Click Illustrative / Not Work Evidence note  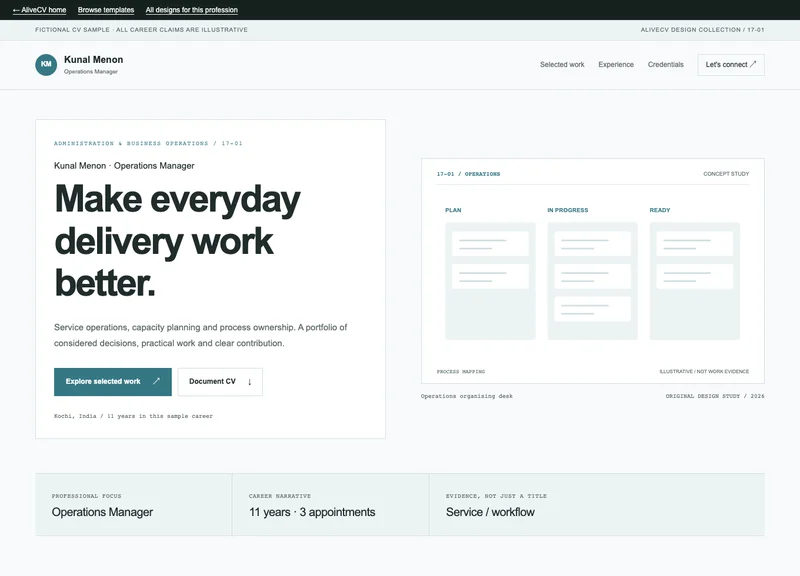tap(704, 371)
